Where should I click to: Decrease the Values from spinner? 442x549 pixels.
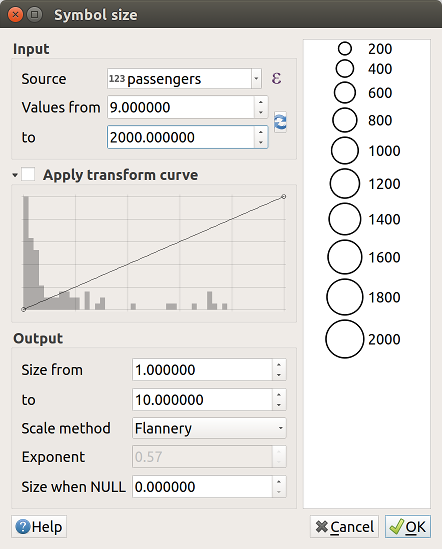261,112
